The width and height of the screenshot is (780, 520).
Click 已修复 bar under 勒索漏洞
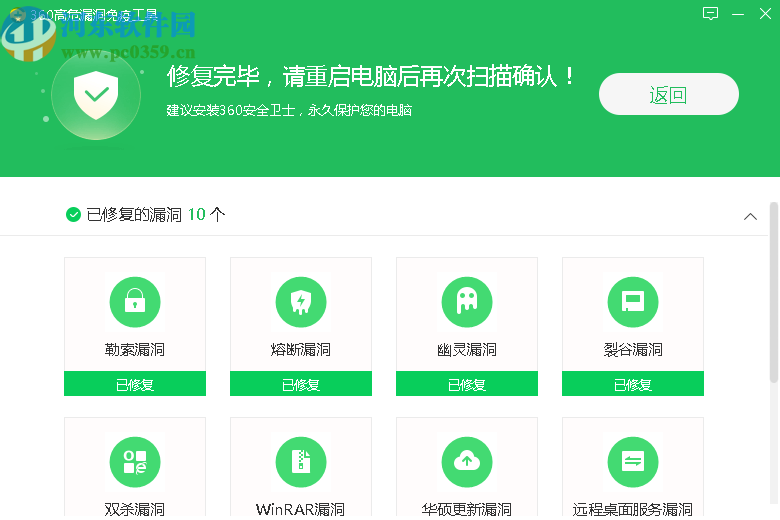pyautogui.click(x=135, y=384)
